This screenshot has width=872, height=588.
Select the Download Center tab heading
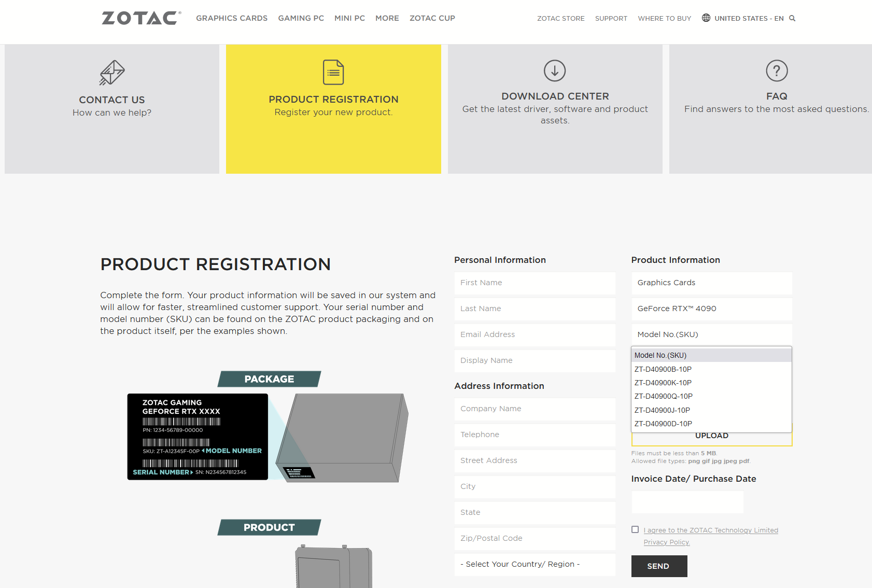(x=555, y=96)
